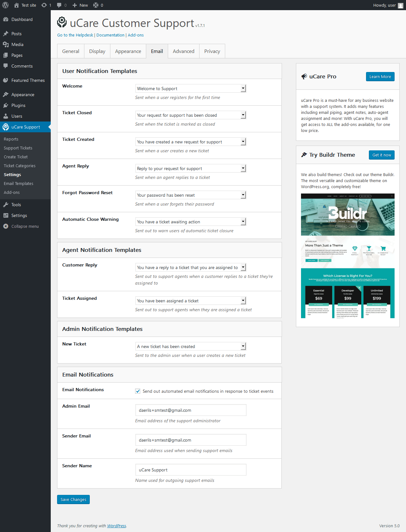Click the Test site home icon
This screenshot has height=532, width=406.
[x=16, y=5]
